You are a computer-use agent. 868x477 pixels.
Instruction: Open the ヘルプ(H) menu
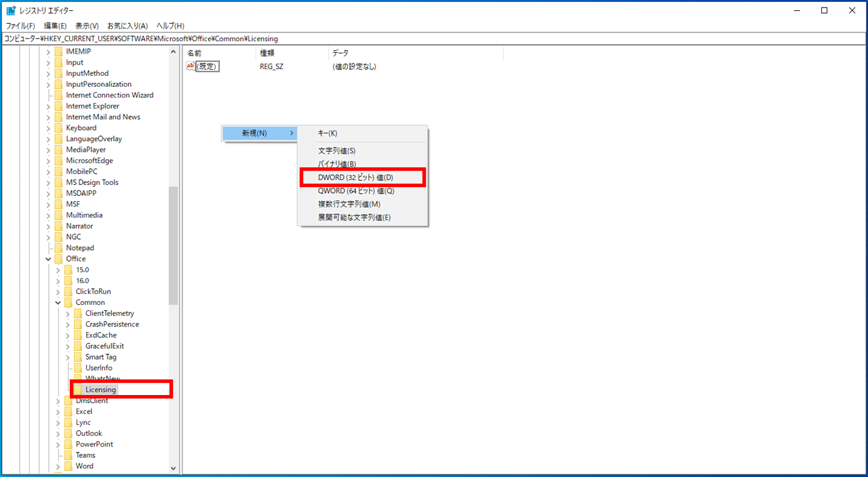tap(170, 26)
